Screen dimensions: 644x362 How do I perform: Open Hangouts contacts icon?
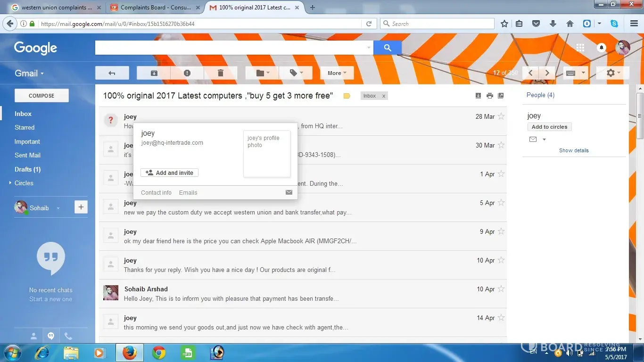pyautogui.click(x=33, y=336)
